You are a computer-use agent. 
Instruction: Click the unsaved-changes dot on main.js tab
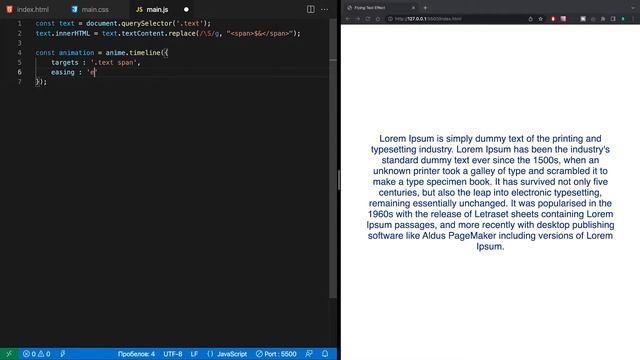pos(186,9)
